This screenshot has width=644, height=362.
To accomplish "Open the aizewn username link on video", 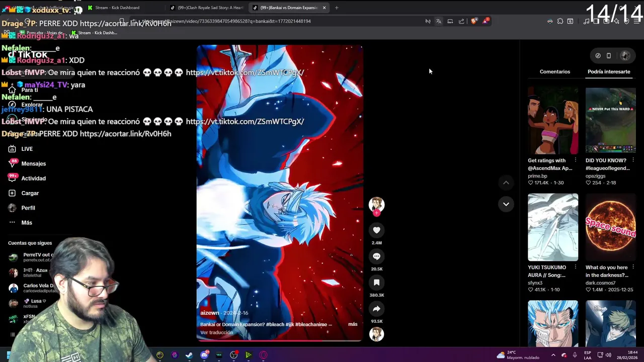I will coord(209,313).
